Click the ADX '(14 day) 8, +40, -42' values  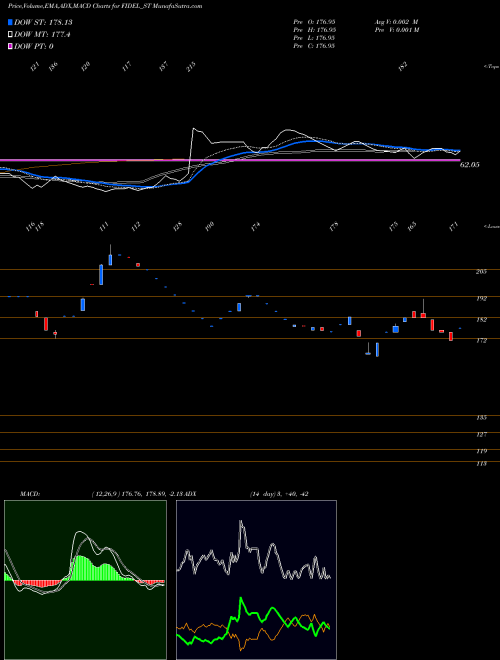[279, 494]
